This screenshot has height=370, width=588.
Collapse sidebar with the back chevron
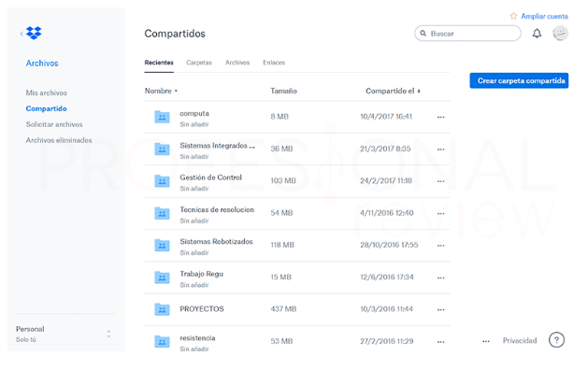tap(22, 34)
